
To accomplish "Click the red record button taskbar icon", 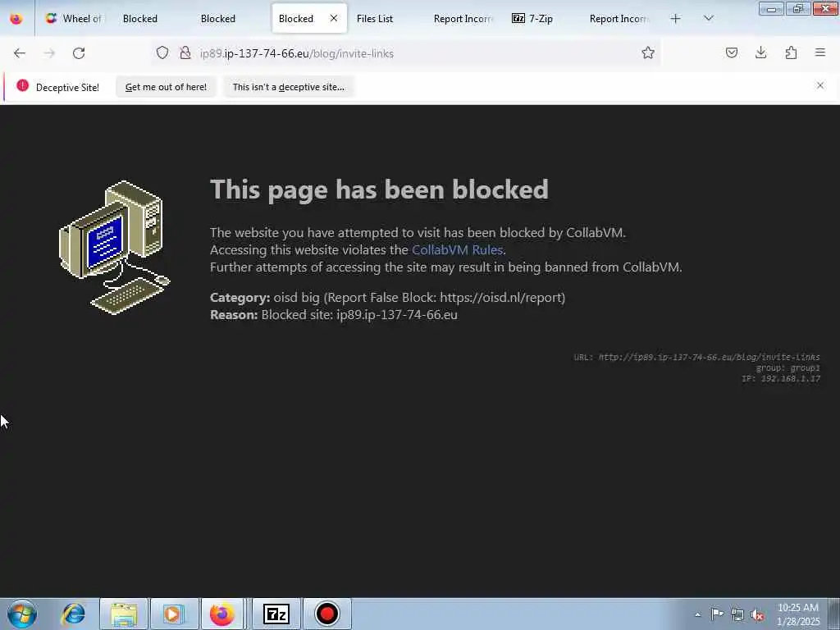I will coord(327,614).
